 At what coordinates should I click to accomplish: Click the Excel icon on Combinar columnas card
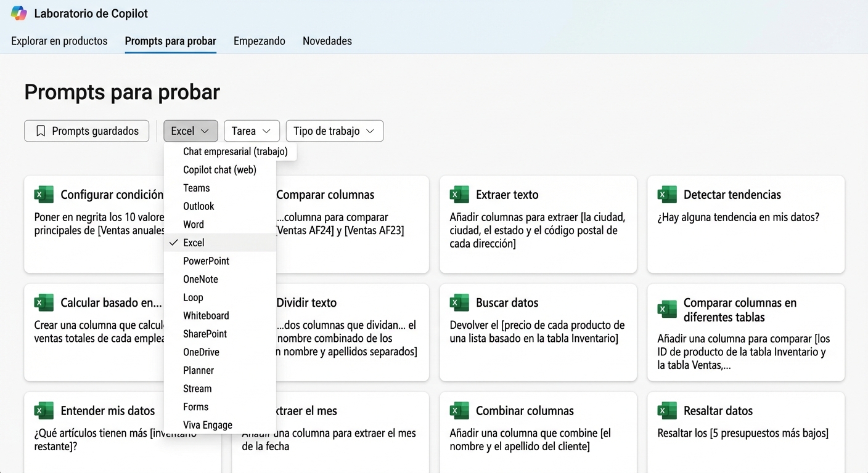[x=459, y=410]
